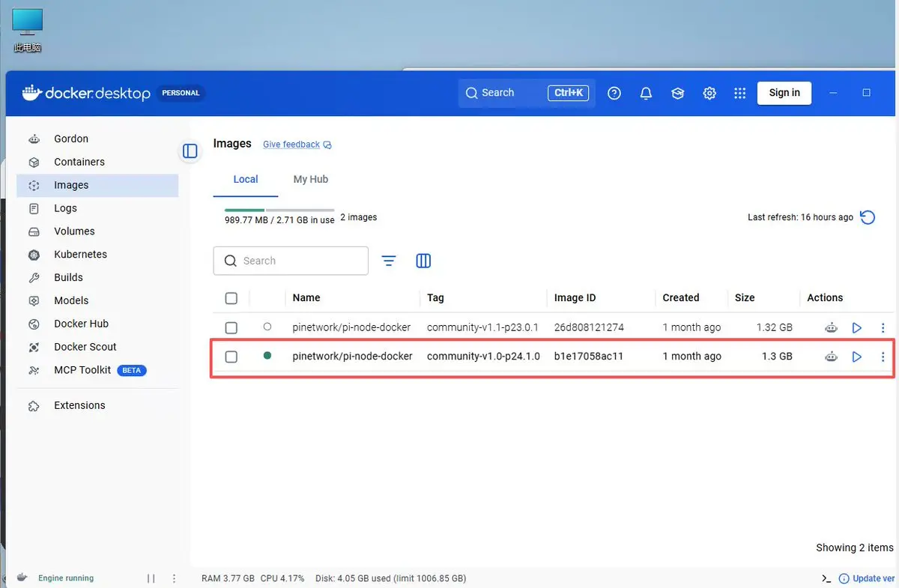This screenshot has height=588, width=899.
Task: Click the disk usage progress bar
Action: (279, 210)
